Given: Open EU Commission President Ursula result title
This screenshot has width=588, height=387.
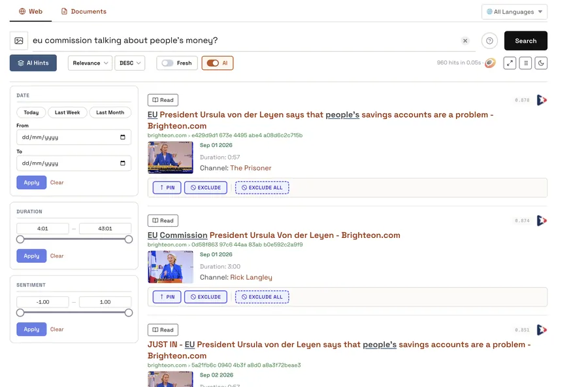Looking at the screenshot, I should 274,235.
